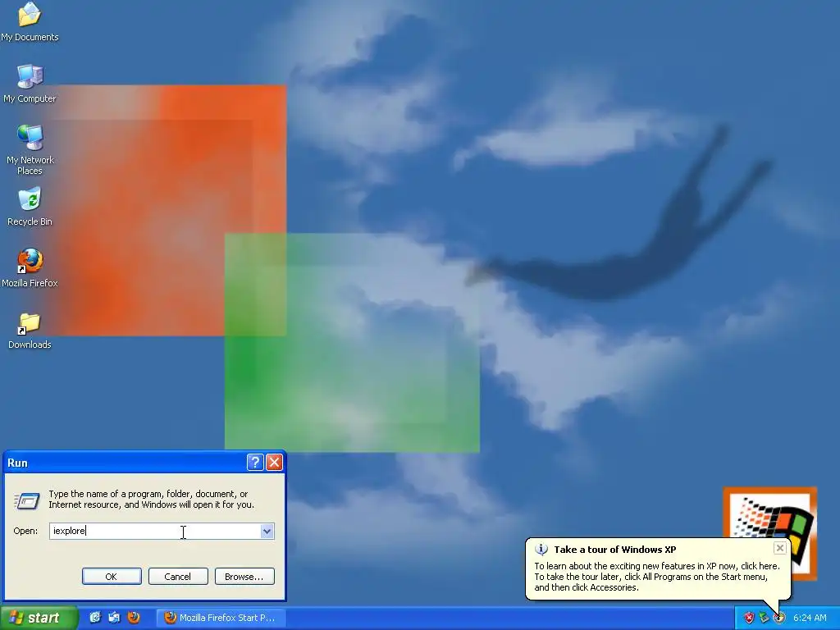840x630 pixels.
Task: Click the 6:24 AM system clock
Action: pyautogui.click(x=810, y=618)
